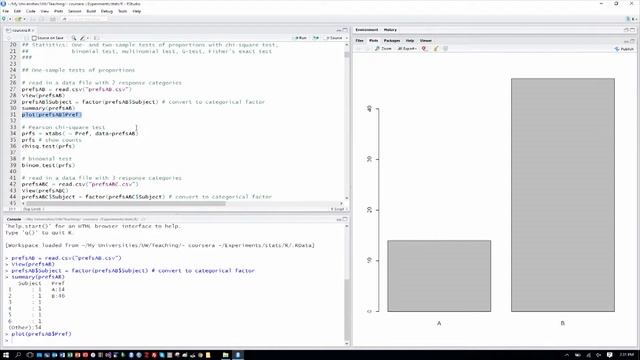
Task: Open the New File dropdown arrow
Action: [10, 19]
